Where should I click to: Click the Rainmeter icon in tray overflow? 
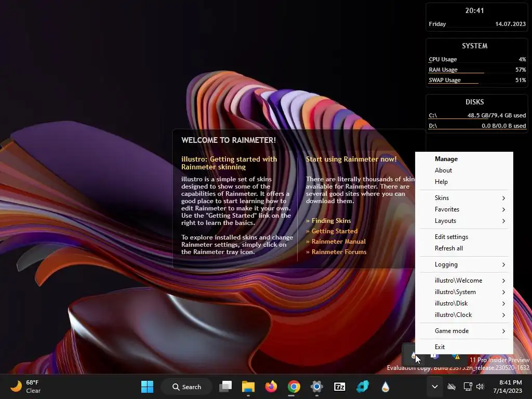413,355
